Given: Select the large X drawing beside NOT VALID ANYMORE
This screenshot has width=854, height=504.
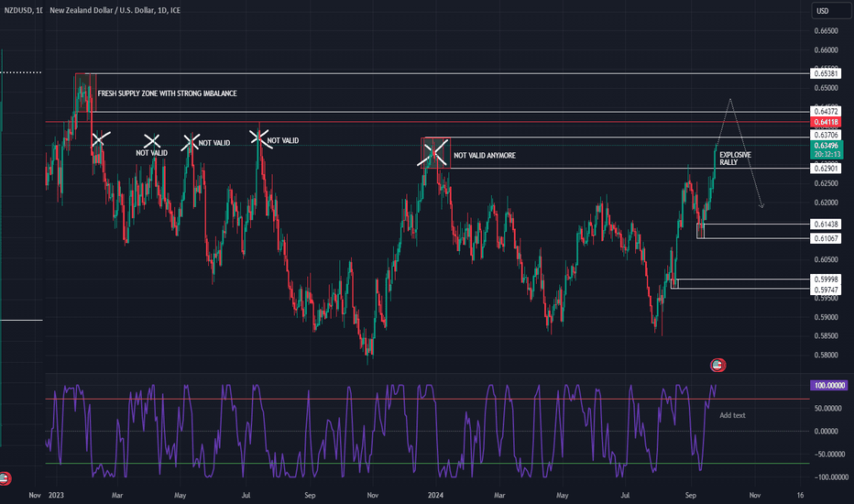Looking at the screenshot, I should [x=433, y=152].
